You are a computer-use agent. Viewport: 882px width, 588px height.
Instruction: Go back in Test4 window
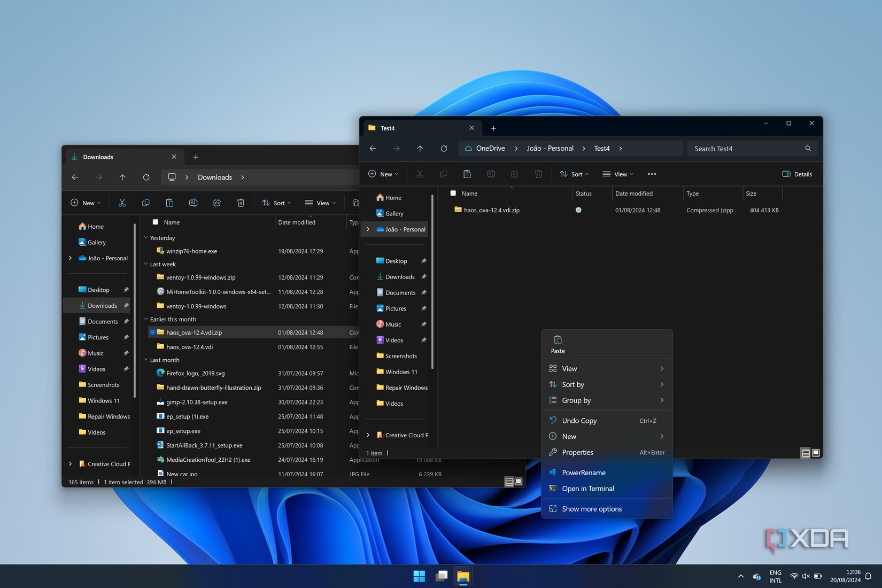[373, 149]
